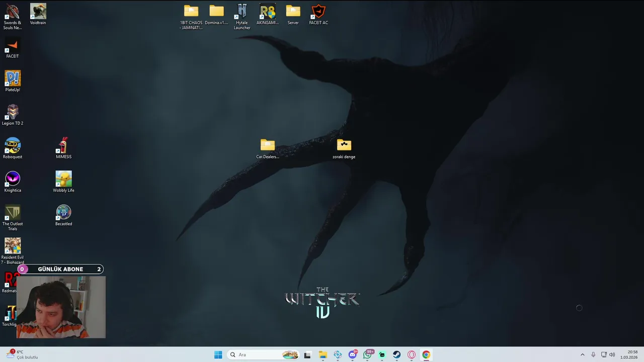Screen dimensions: 644x362
Task: Select the Hytale Launcher shortcut
Action: 242,17
